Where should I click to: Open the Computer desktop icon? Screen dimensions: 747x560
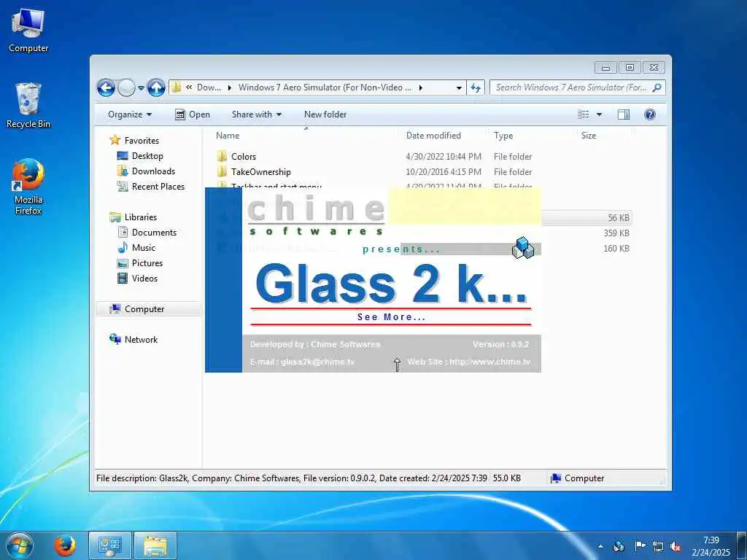pyautogui.click(x=28, y=30)
